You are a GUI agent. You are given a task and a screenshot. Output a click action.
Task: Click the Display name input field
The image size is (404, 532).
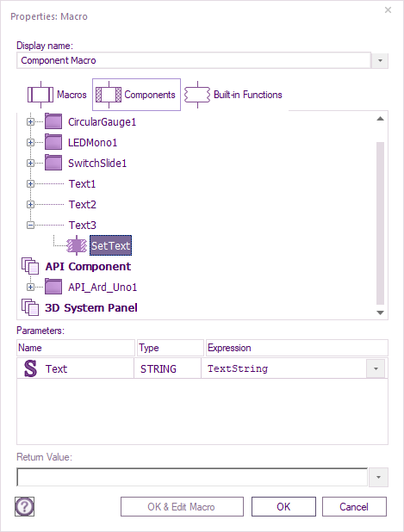[194, 61]
